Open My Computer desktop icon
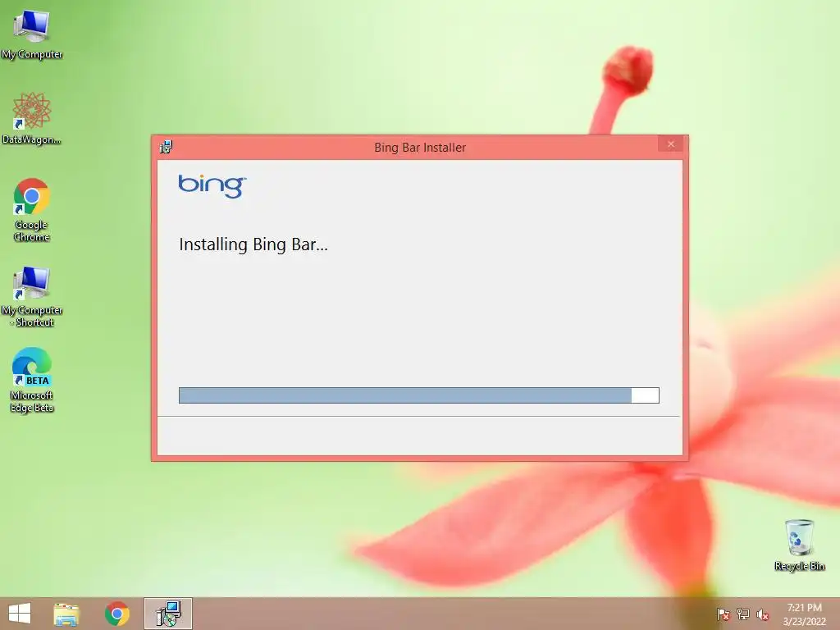Image resolution: width=840 pixels, height=630 pixels. pos(32,34)
